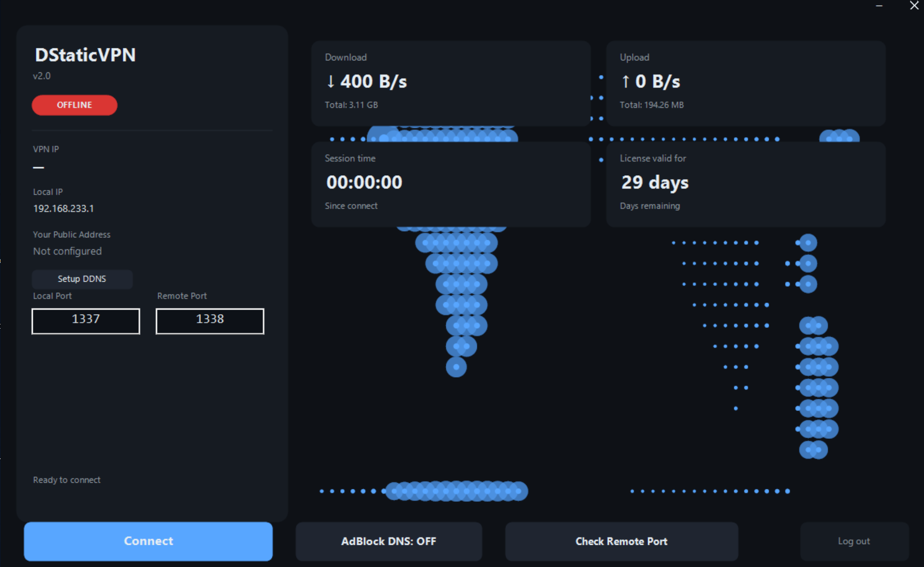Screen dimensions: 924x567
Task: Click the 'Not configured' public address text
Action: coord(67,251)
